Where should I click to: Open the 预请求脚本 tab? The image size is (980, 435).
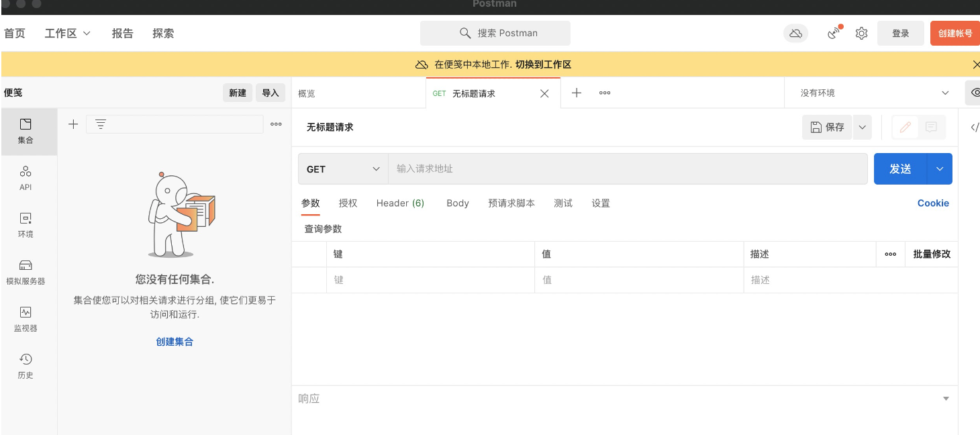click(511, 203)
